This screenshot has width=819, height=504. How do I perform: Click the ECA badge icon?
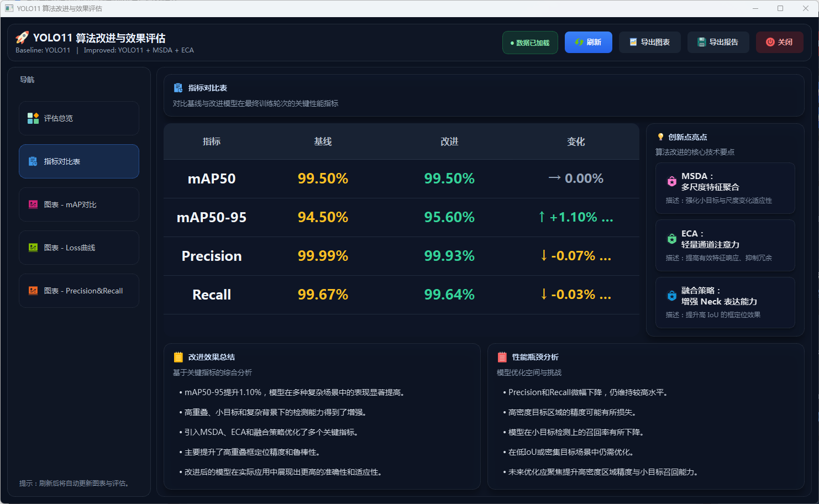pos(672,239)
